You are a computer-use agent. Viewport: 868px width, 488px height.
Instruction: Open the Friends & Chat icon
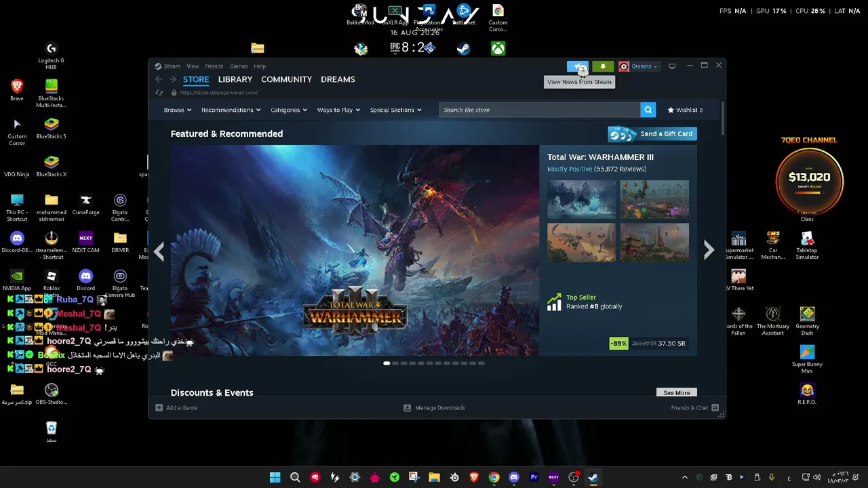(715, 408)
